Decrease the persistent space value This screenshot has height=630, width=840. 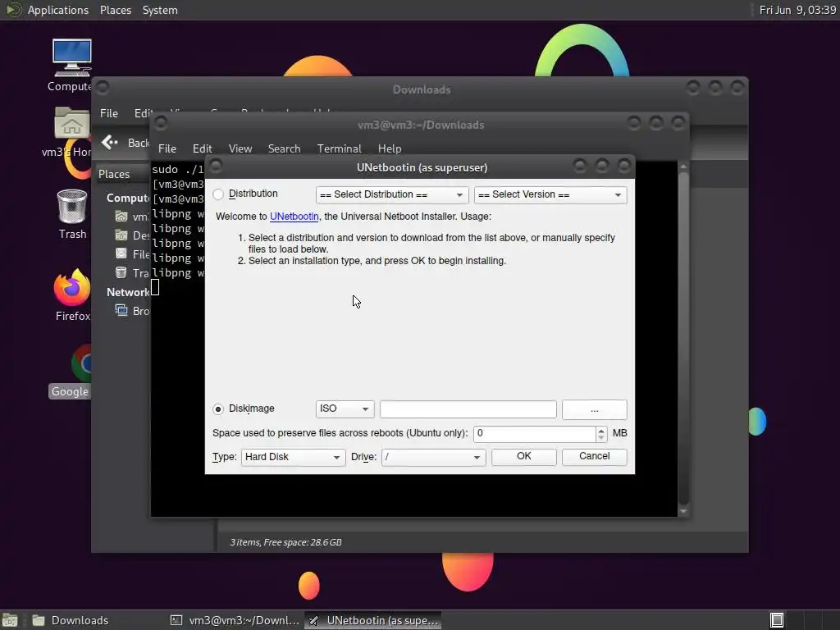point(601,438)
